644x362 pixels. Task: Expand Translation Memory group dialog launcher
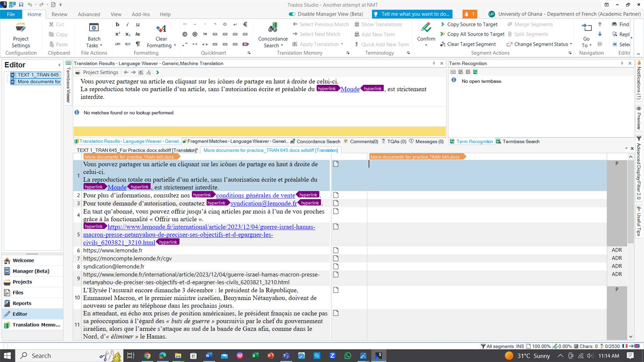348,53
